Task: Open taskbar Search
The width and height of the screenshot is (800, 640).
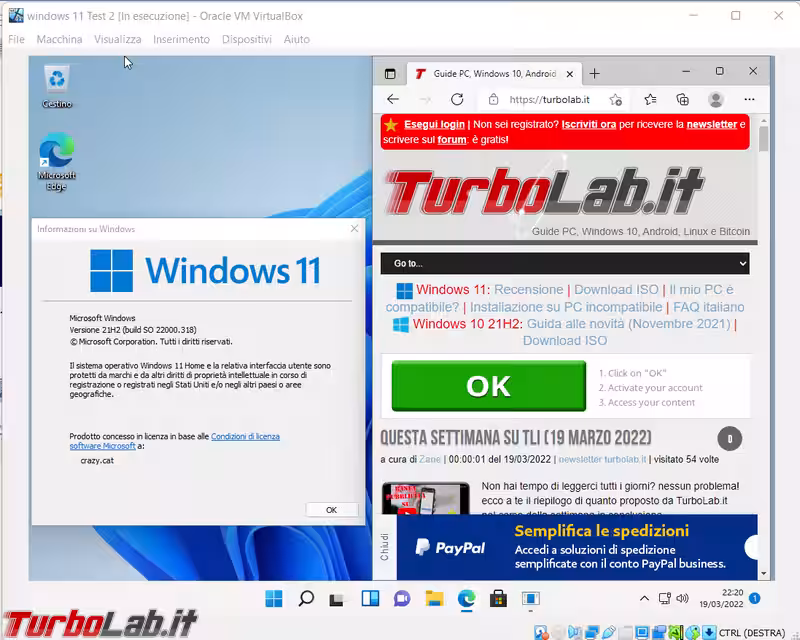Action: pyautogui.click(x=306, y=599)
